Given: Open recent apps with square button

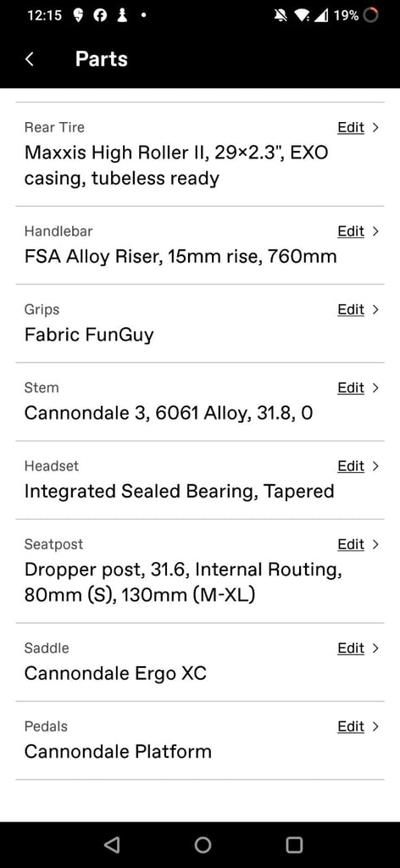Looking at the screenshot, I should [294, 844].
